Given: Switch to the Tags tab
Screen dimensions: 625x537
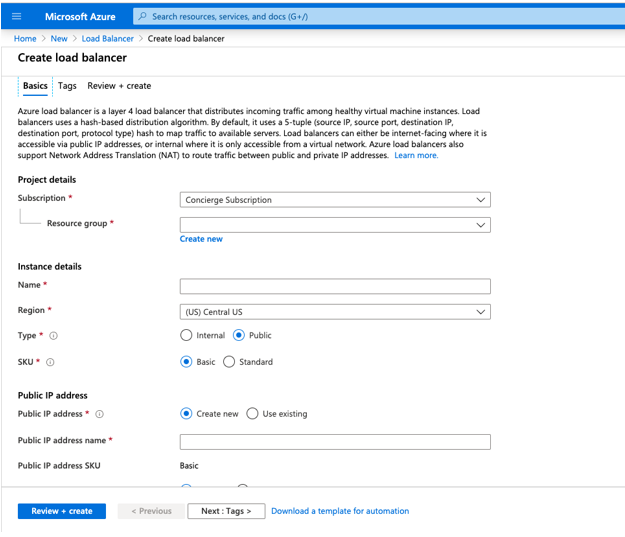Looking at the screenshot, I should coord(67,86).
